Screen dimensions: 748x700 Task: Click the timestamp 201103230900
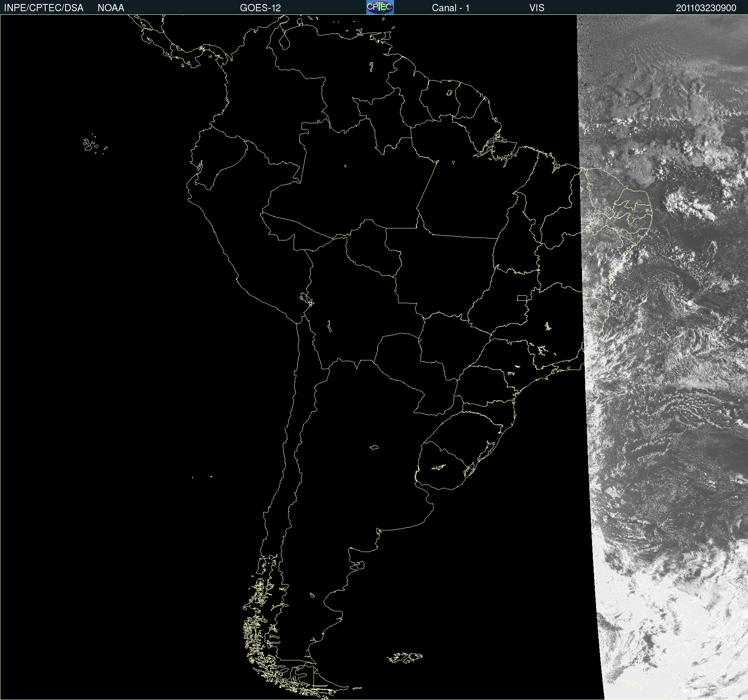point(706,8)
